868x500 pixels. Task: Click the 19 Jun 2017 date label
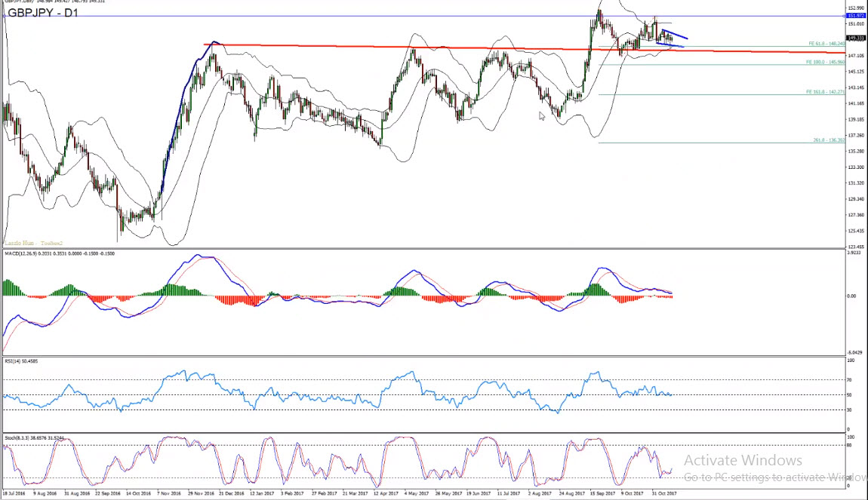click(x=479, y=493)
